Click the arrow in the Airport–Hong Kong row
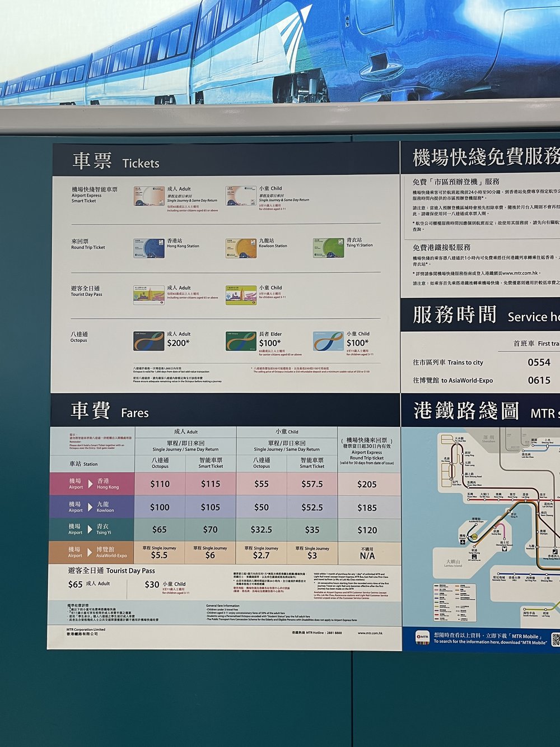This screenshot has width=560, height=747. [x=90, y=484]
